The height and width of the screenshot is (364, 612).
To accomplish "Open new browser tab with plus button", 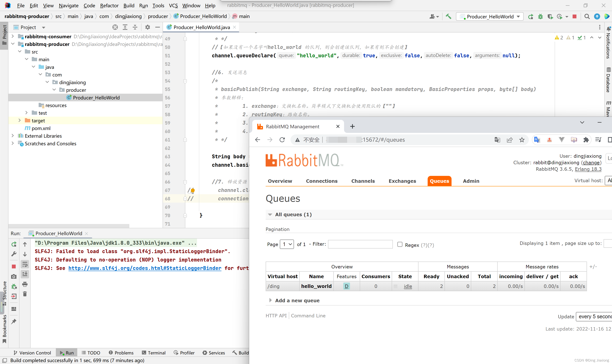I will (352, 127).
